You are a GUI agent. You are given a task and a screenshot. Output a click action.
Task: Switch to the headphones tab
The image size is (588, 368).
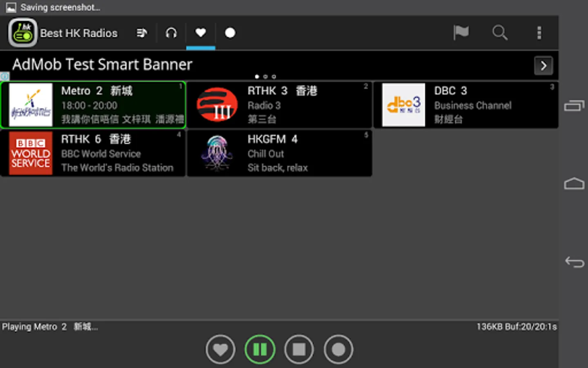[171, 33]
